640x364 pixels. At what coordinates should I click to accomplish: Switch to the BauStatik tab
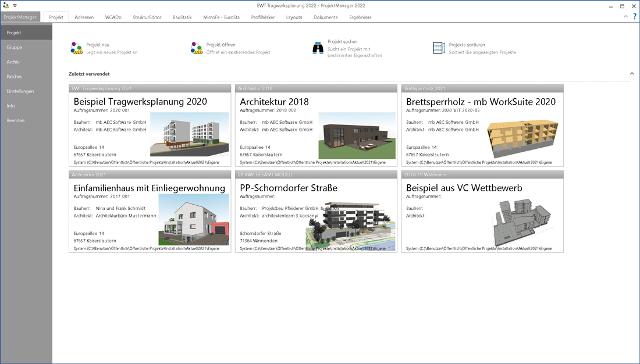(x=182, y=17)
